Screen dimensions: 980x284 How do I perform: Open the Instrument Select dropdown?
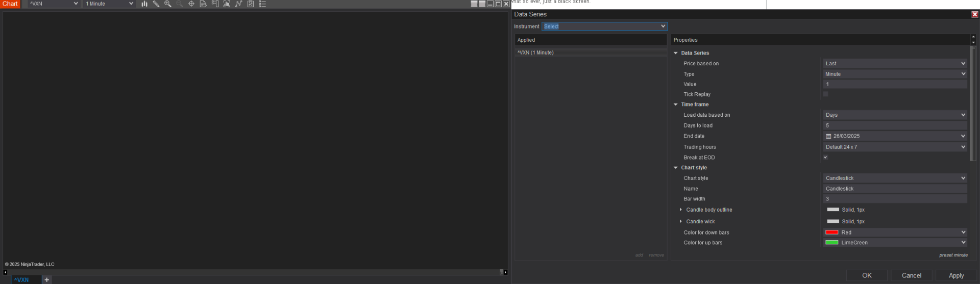[604, 26]
